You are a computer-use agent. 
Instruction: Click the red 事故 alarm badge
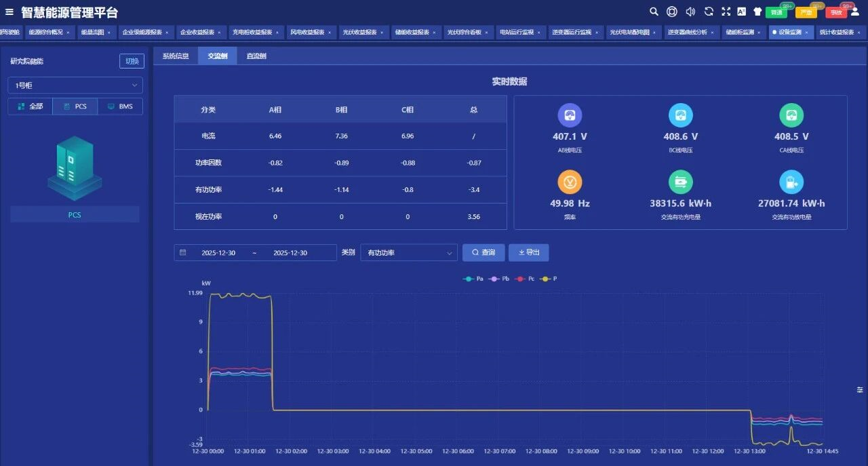pyautogui.click(x=835, y=12)
